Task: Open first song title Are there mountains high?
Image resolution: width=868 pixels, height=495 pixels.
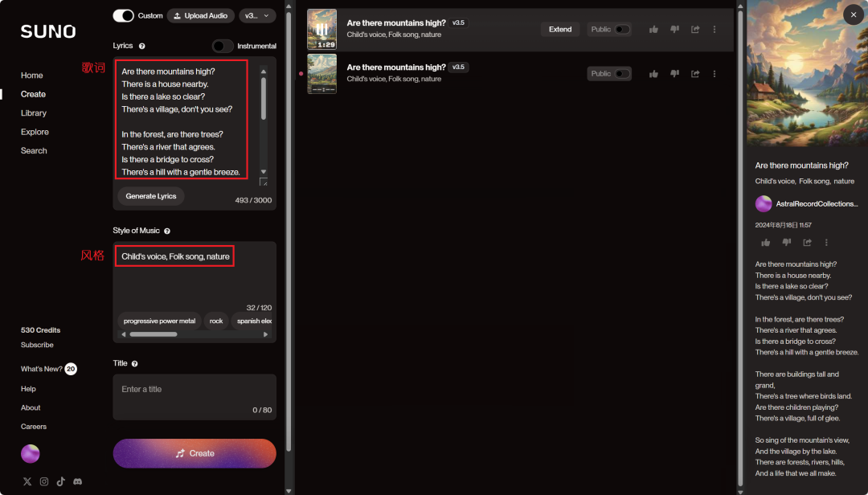Action: [x=395, y=23]
